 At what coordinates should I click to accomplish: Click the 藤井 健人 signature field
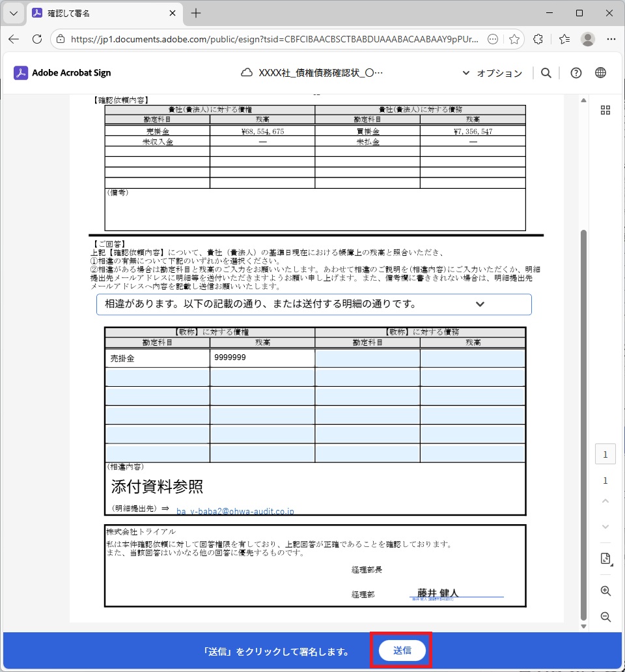pos(456,593)
